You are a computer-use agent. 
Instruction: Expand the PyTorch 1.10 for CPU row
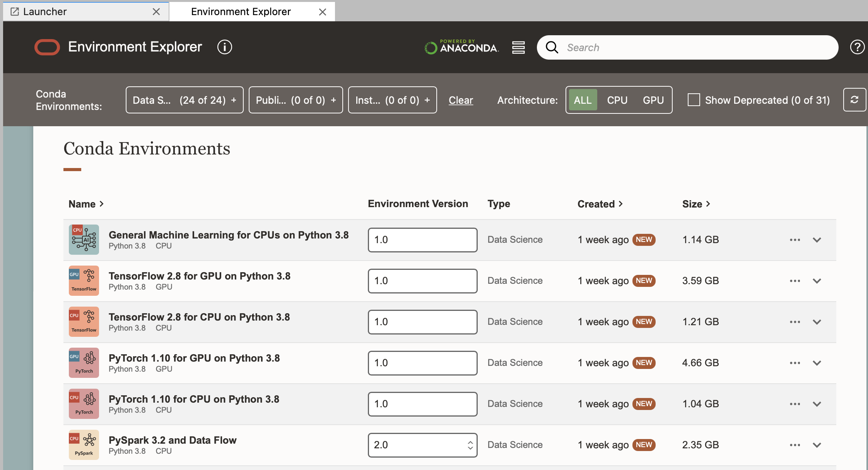click(817, 404)
